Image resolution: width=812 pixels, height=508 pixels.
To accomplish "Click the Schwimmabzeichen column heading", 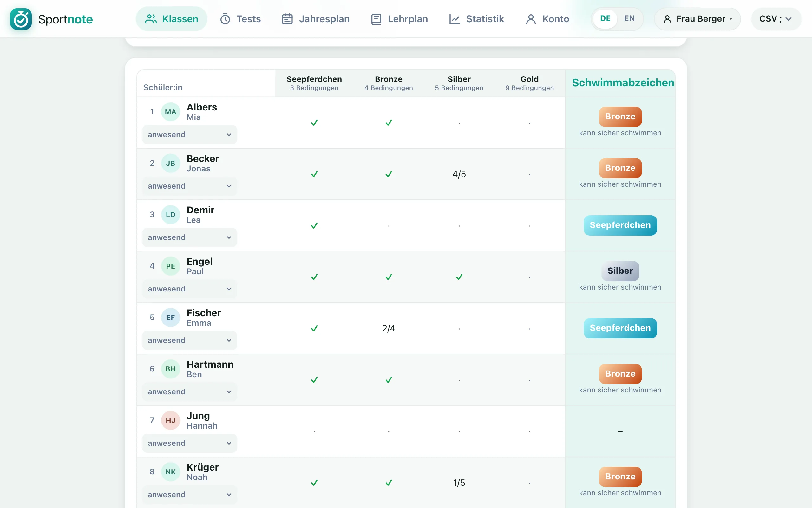I will 623,83.
